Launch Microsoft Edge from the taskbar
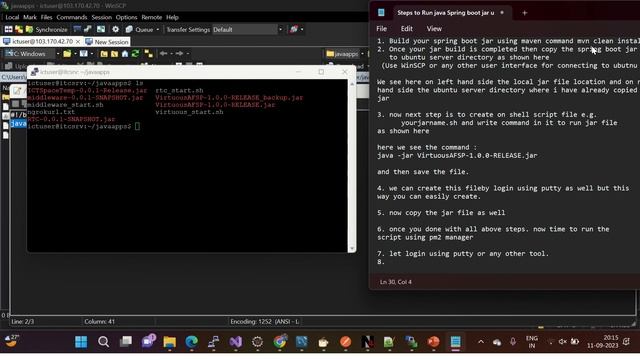 (191, 342)
